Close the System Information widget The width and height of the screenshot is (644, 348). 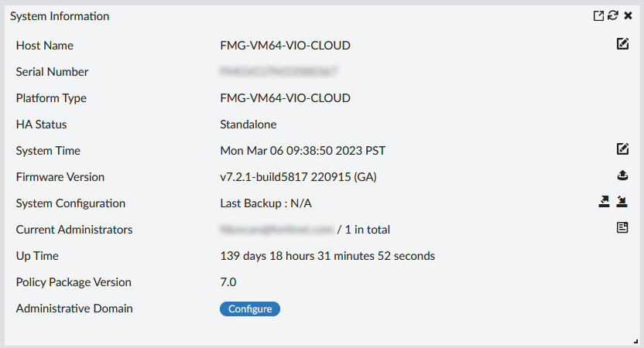(x=628, y=15)
